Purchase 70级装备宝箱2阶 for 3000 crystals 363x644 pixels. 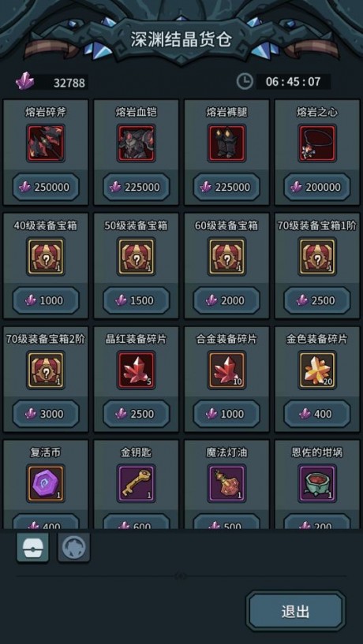click(46, 414)
